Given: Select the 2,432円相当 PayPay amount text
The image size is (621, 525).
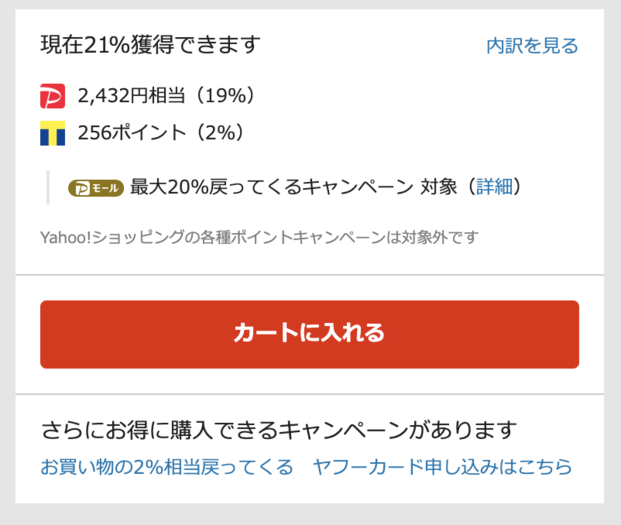Looking at the screenshot, I should [x=131, y=96].
